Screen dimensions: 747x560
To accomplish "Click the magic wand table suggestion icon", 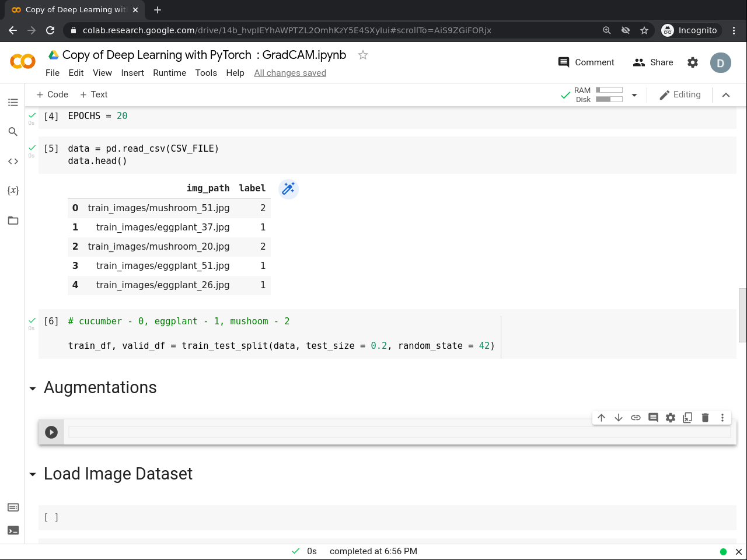I will tap(288, 188).
